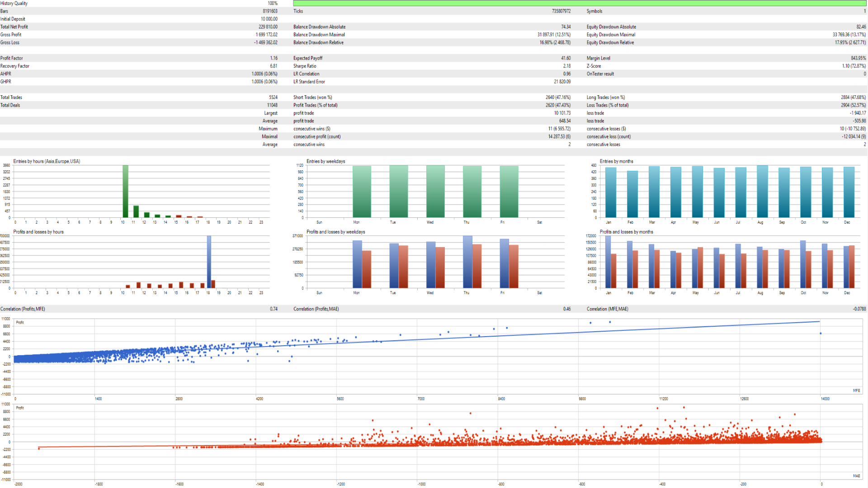Click the tall blue bar in Profits and losses by hours
This screenshot has height=488, width=868.
[209, 262]
